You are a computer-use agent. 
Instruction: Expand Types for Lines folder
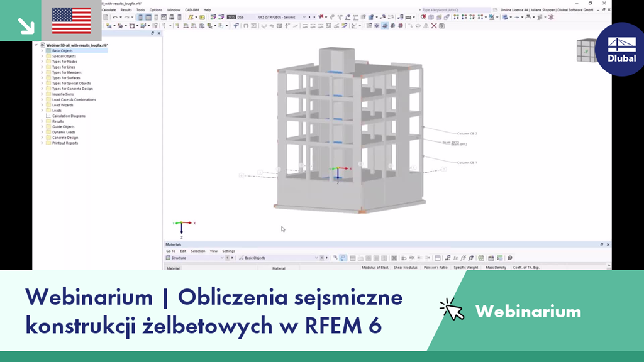pyautogui.click(x=42, y=67)
